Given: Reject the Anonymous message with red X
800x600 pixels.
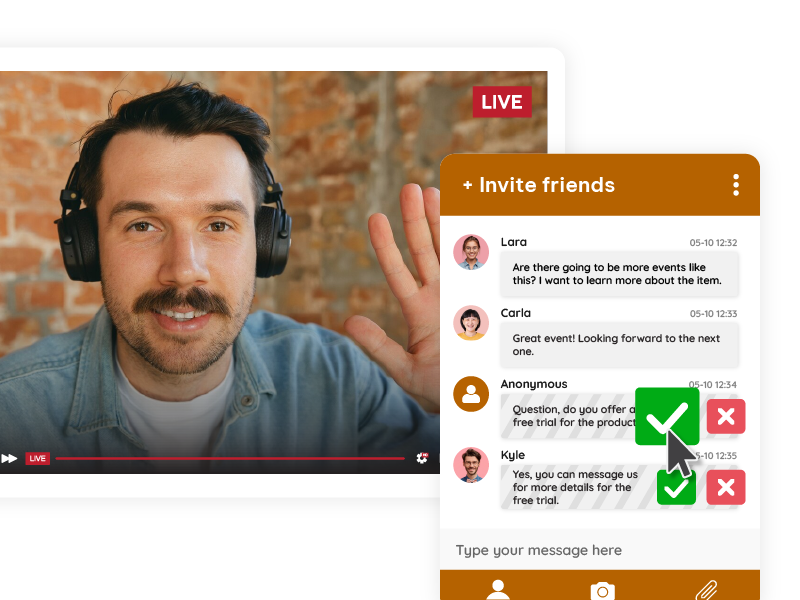Looking at the screenshot, I should (726, 416).
